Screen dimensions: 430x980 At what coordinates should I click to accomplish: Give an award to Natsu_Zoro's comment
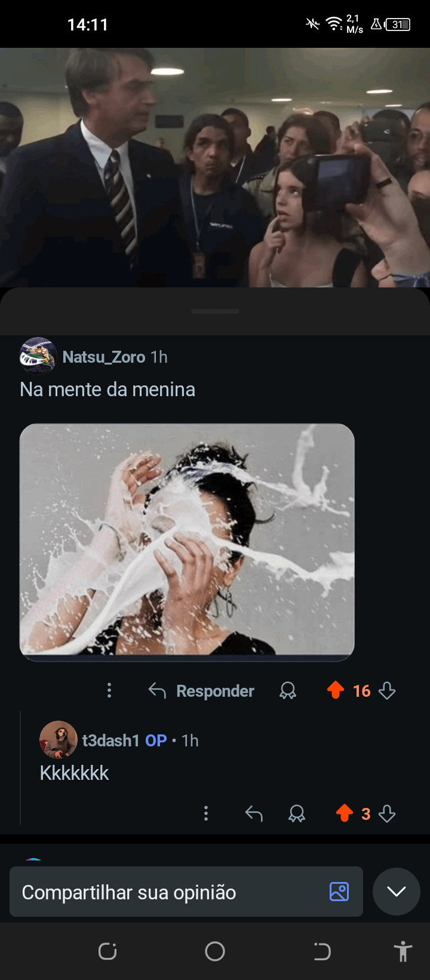point(288,691)
